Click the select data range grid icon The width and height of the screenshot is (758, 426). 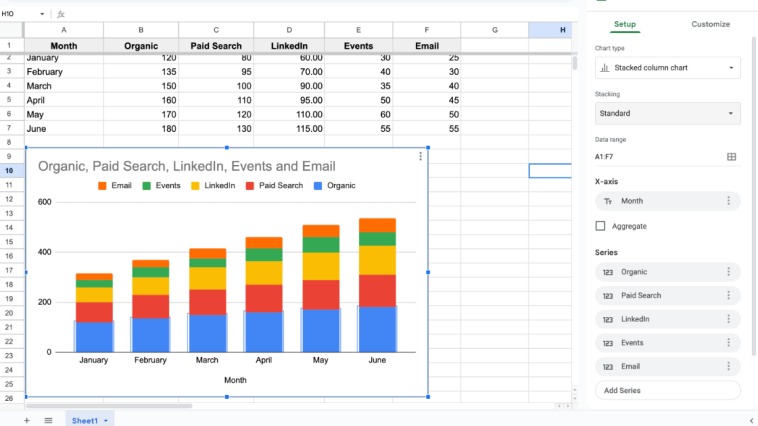pyautogui.click(x=731, y=157)
